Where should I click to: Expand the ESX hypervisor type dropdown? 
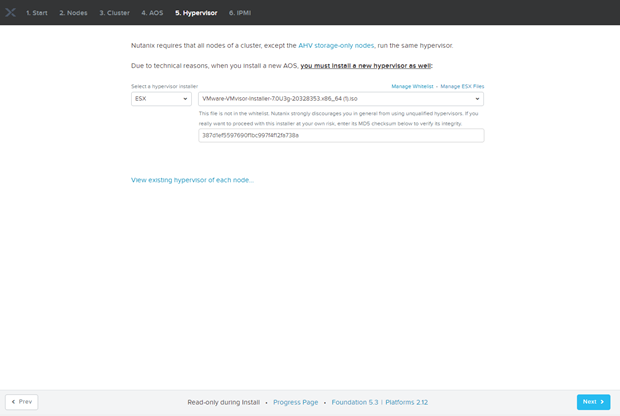(161, 99)
